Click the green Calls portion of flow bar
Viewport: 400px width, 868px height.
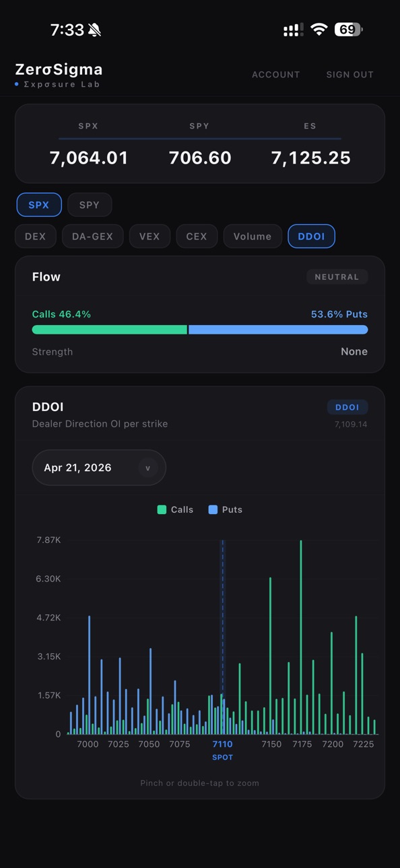coord(109,330)
